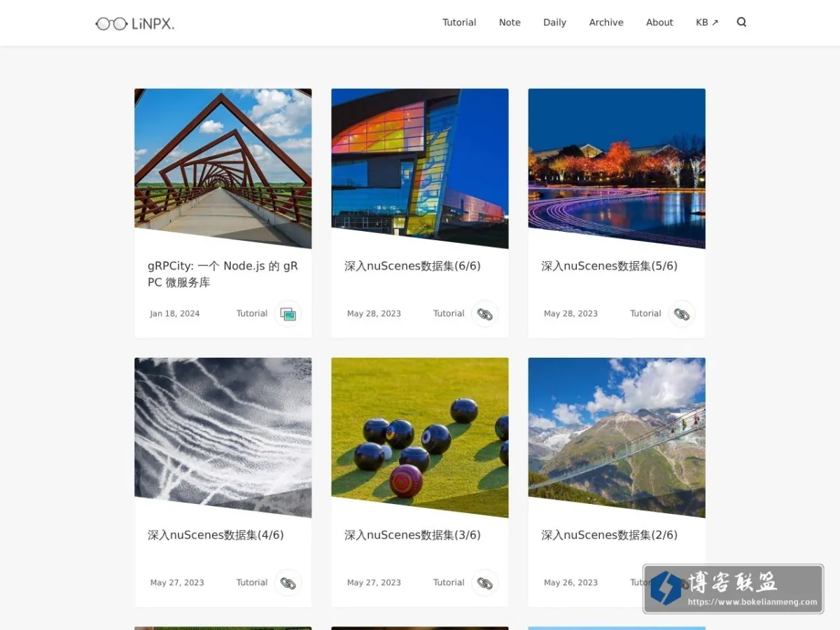Screen dimensions: 840x630
Task: Click link icon on nuScenes (3/6) card
Action: pos(484,582)
